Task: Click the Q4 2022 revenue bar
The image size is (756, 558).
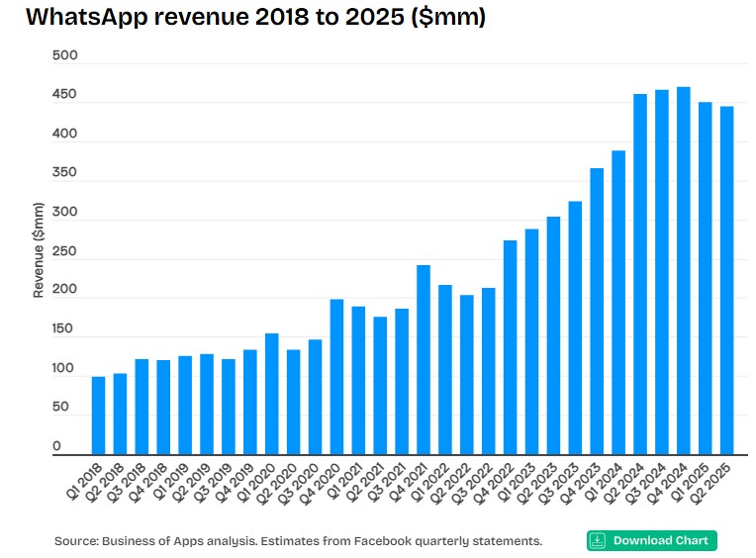Action: tap(511, 347)
